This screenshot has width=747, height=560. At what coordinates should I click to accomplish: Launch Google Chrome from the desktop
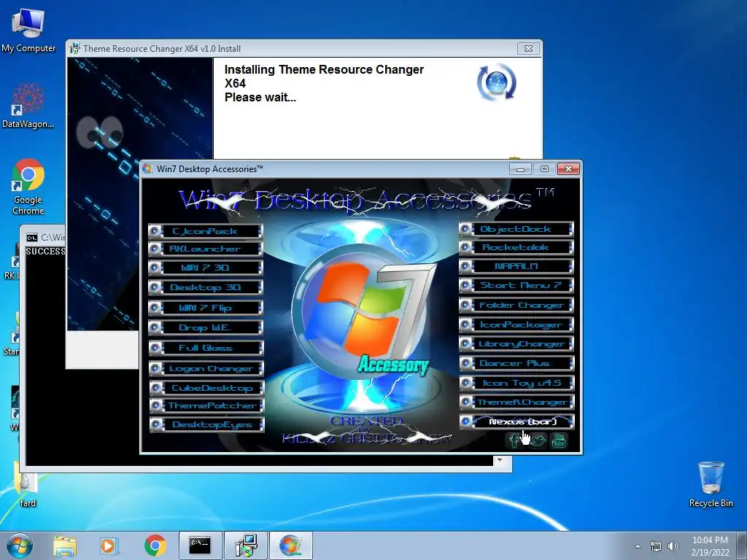[28, 187]
